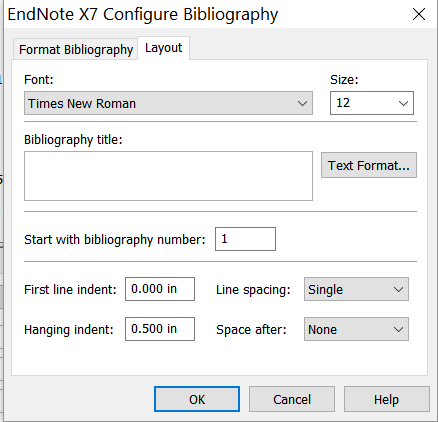438x422 pixels.
Task: Select the Layout tab
Action: point(164,48)
